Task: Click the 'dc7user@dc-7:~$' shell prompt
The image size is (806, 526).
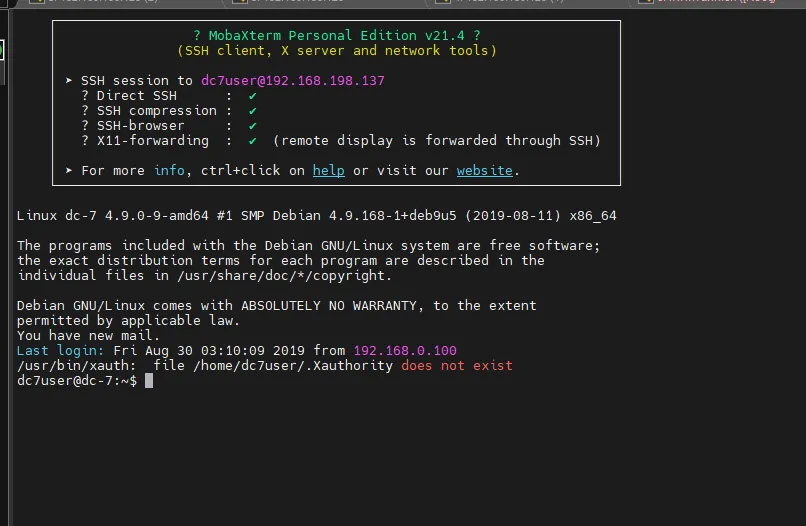Action: click(x=77, y=381)
